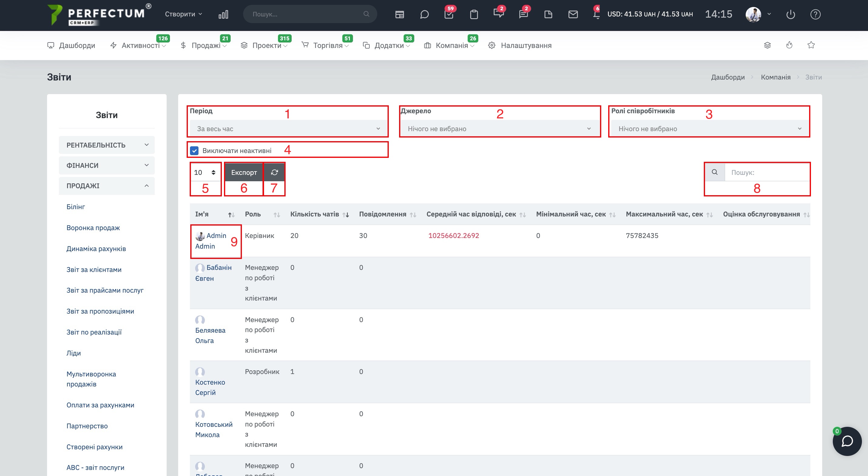Click the bar chart statistics icon
Image resolution: width=868 pixels, height=476 pixels.
[x=223, y=15]
